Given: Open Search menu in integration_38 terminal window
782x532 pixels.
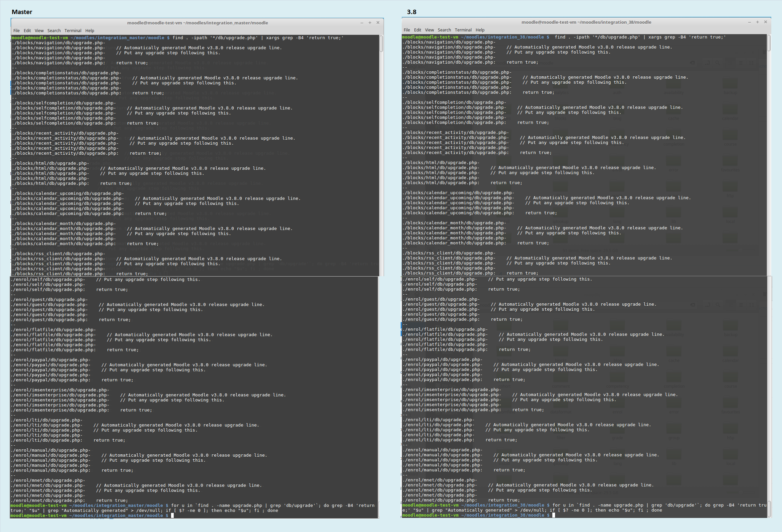Looking at the screenshot, I should pos(444,30).
